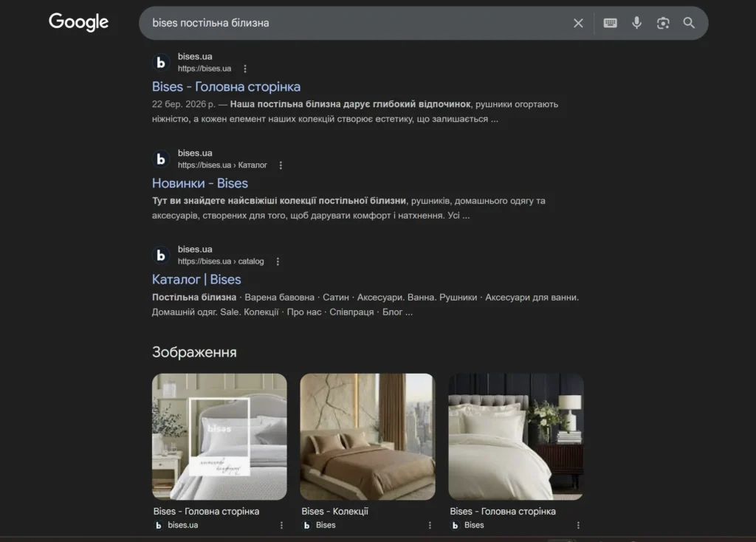The image size is (756, 542).
Task: Open three-dot menu for Новинки result
Action: point(281,165)
